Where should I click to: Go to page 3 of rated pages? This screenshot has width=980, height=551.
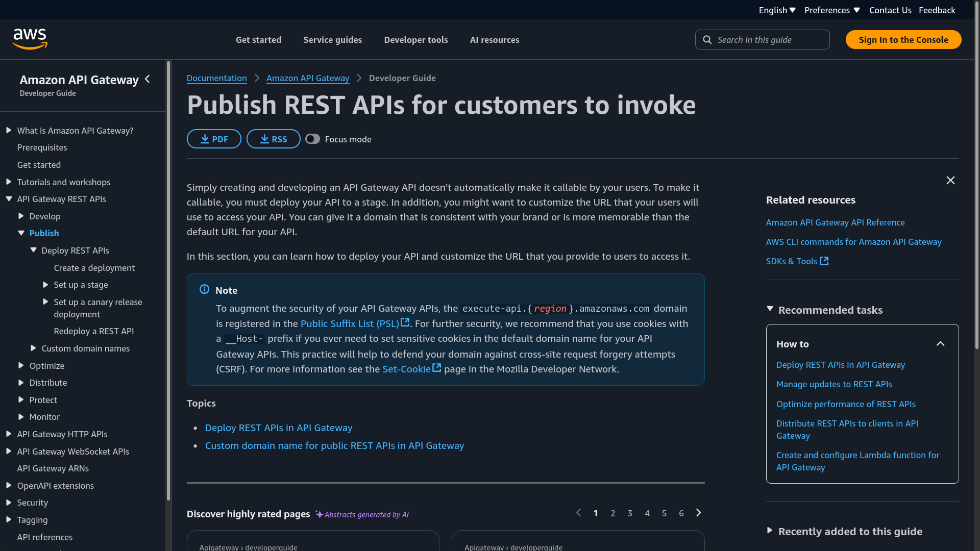(x=630, y=513)
